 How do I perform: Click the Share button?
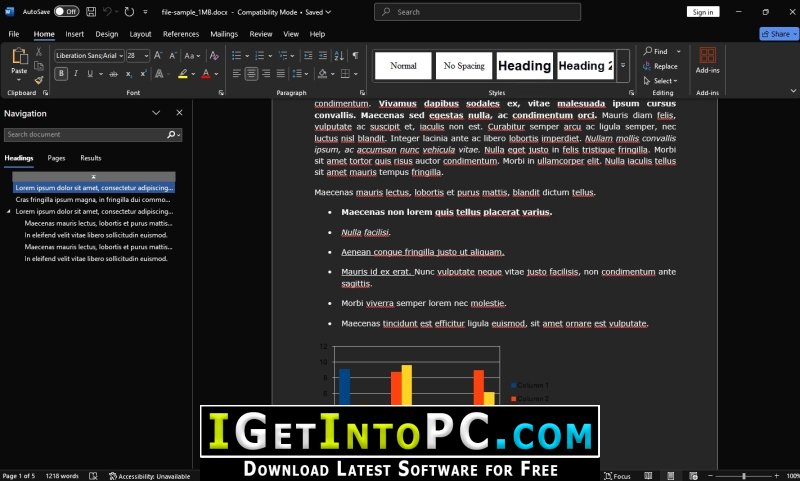point(779,34)
